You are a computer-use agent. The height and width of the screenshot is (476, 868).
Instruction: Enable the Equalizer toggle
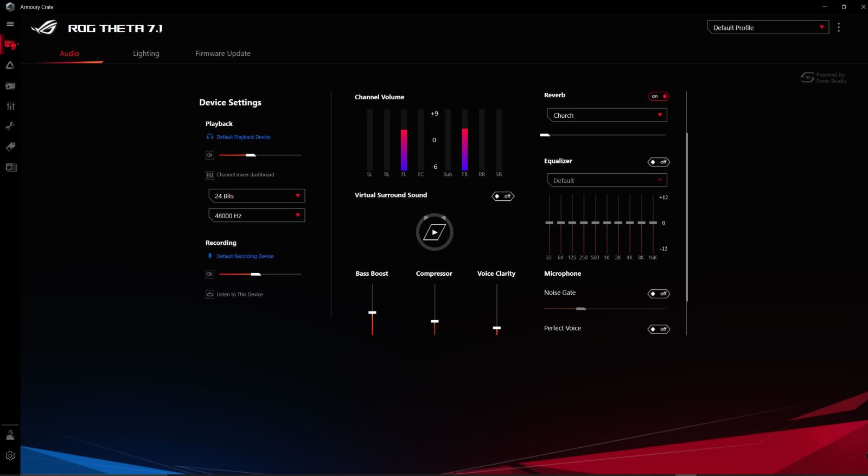coord(659,162)
